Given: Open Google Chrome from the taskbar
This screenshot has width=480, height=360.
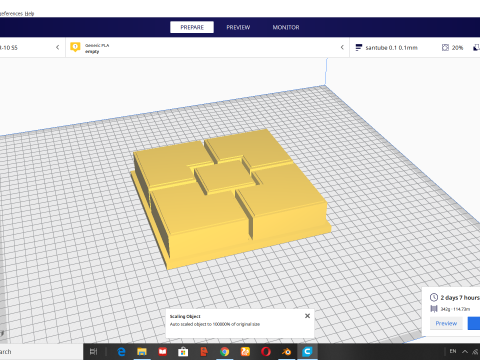Looking at the screenshot, I should click(224, 351).
